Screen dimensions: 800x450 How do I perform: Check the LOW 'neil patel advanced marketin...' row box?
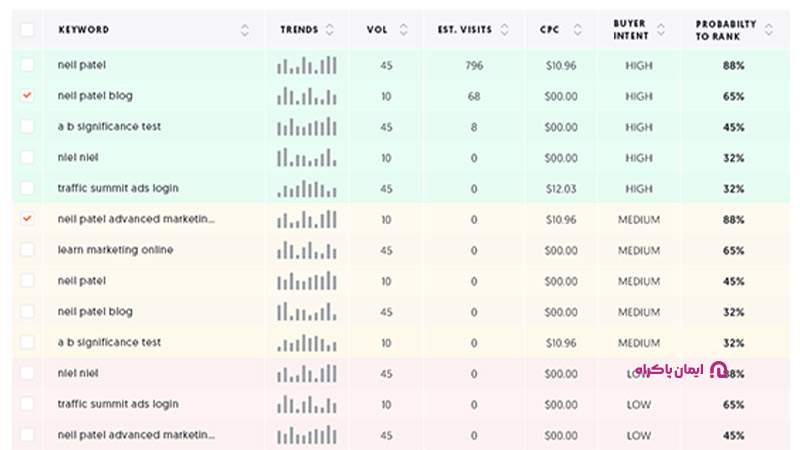point(27,435)
